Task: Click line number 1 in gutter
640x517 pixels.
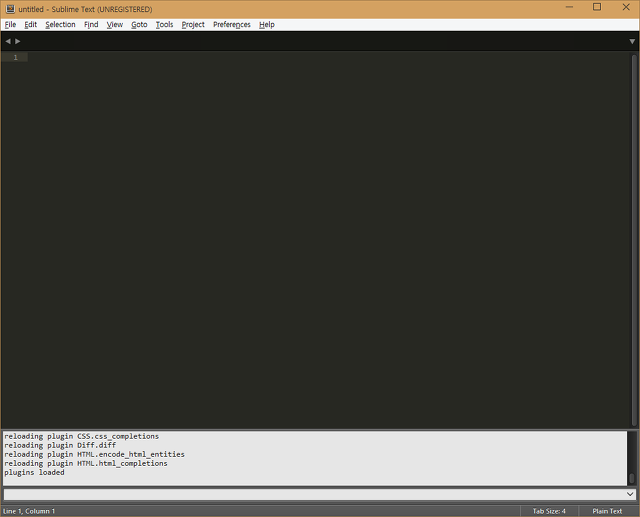Action: click(16, 58)
